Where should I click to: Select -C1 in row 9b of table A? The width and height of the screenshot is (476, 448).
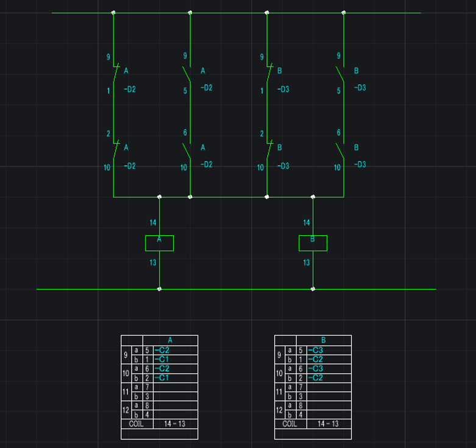pos(162,360)
